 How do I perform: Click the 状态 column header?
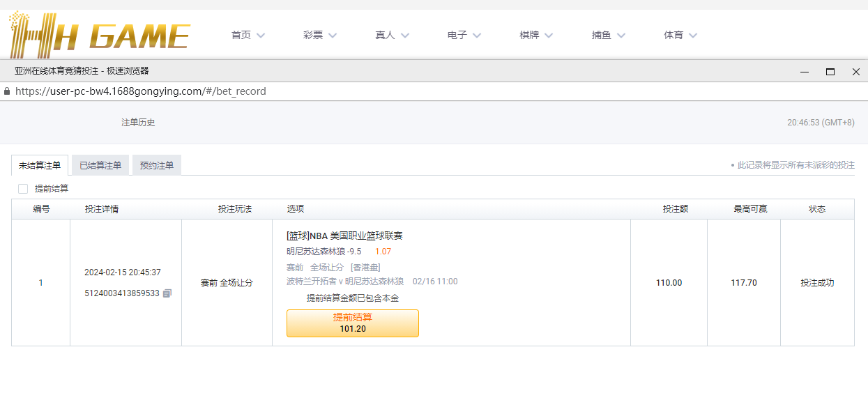click(817, 209)
